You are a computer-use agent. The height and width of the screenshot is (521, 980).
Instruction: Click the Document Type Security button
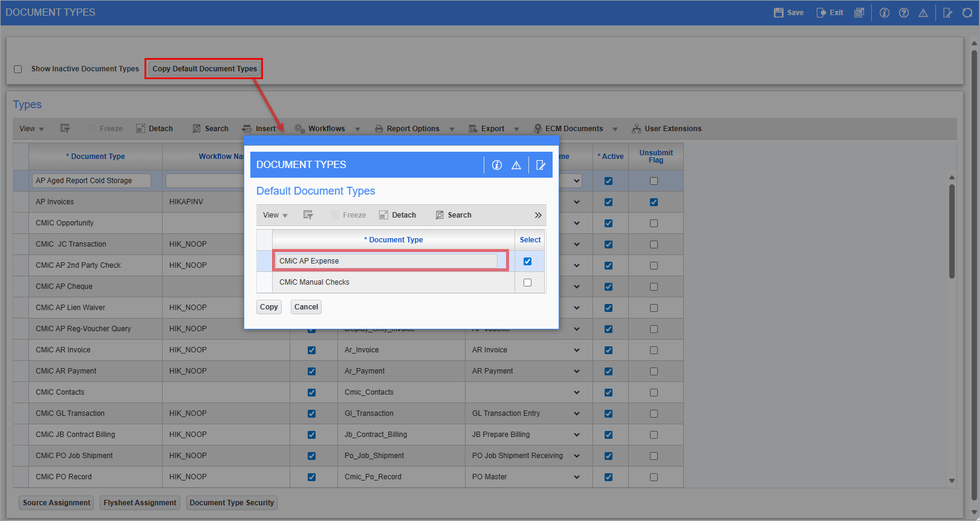pos(232,503)
